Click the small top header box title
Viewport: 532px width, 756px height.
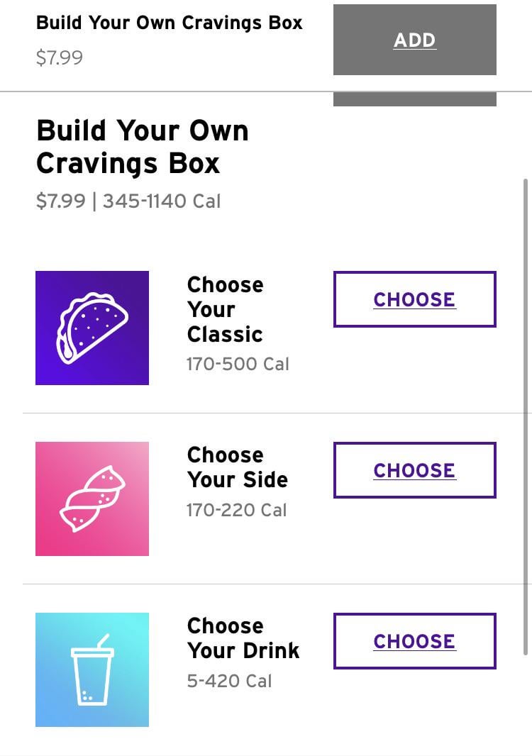(x=169, y=23)
